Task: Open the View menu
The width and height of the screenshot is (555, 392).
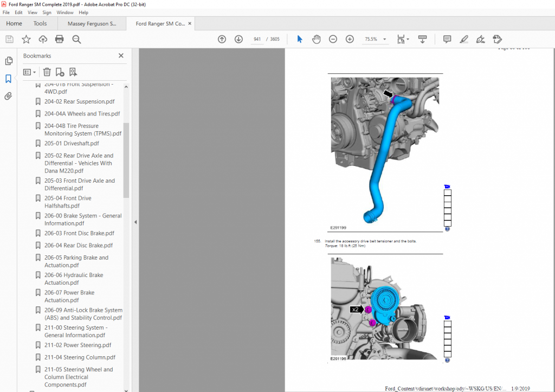Action: 32,12
